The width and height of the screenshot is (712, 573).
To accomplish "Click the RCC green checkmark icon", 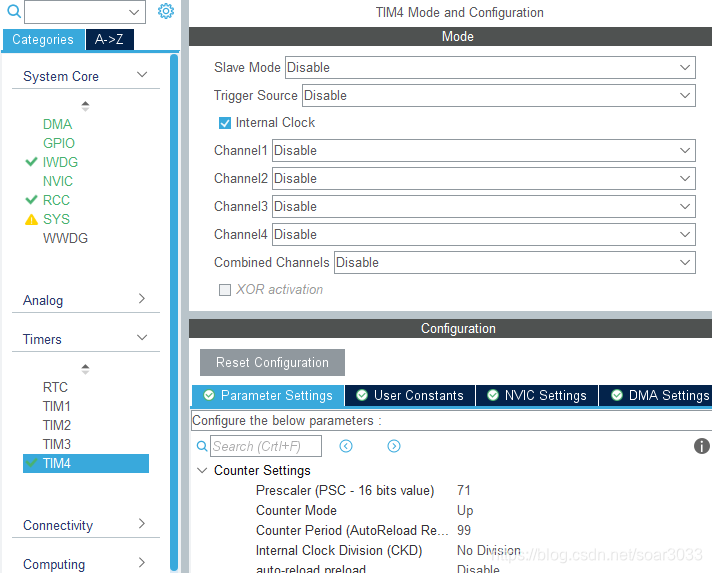I will (x=31, y=200).
